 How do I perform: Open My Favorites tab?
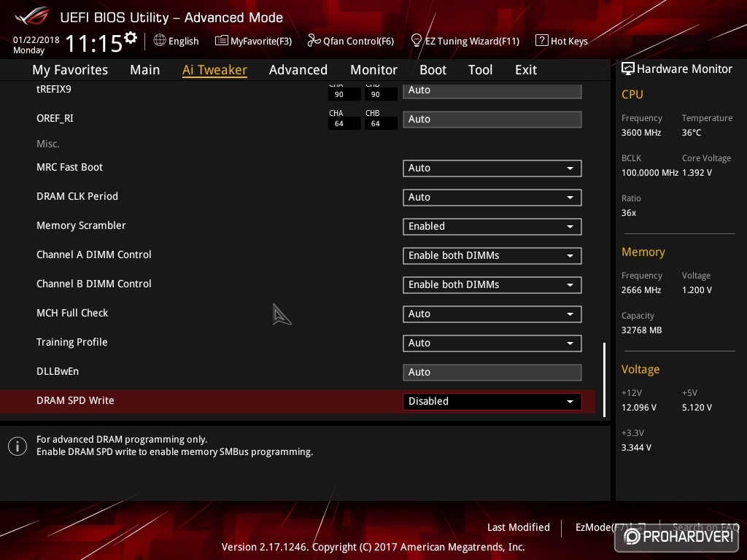(x=70, y=70)
